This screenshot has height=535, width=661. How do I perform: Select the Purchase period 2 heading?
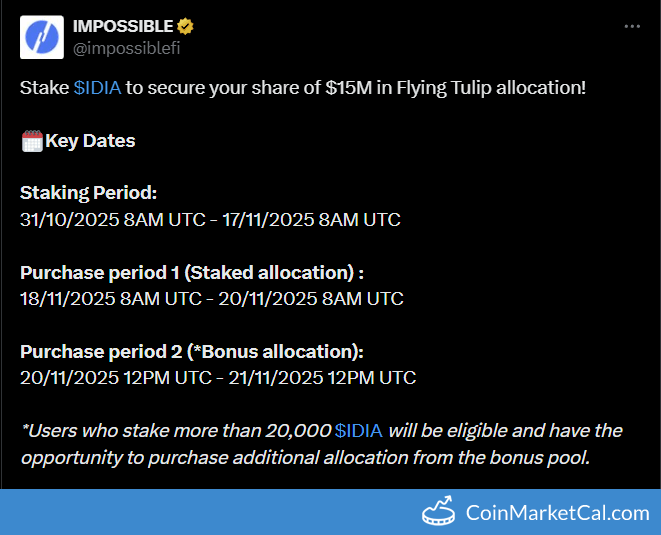191,351
